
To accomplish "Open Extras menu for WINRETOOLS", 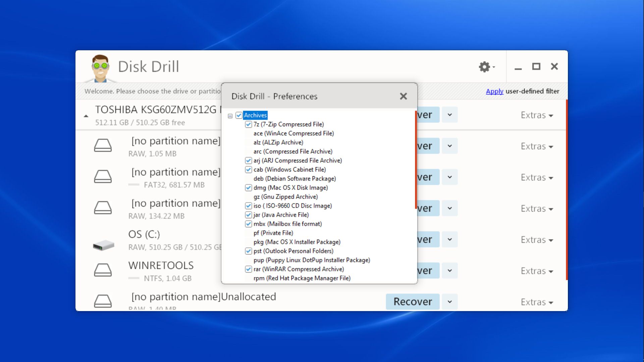I will click(537, 271).
